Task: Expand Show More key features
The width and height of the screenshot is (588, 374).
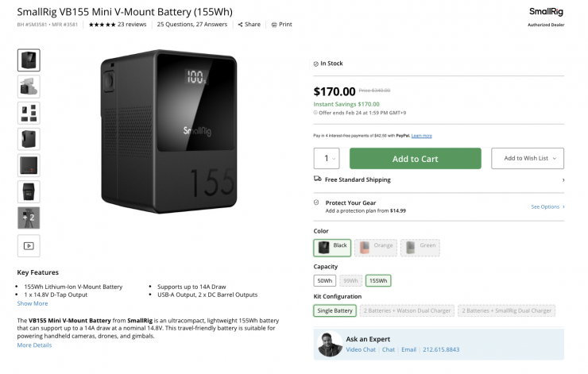Action: (x=33, y=303)
